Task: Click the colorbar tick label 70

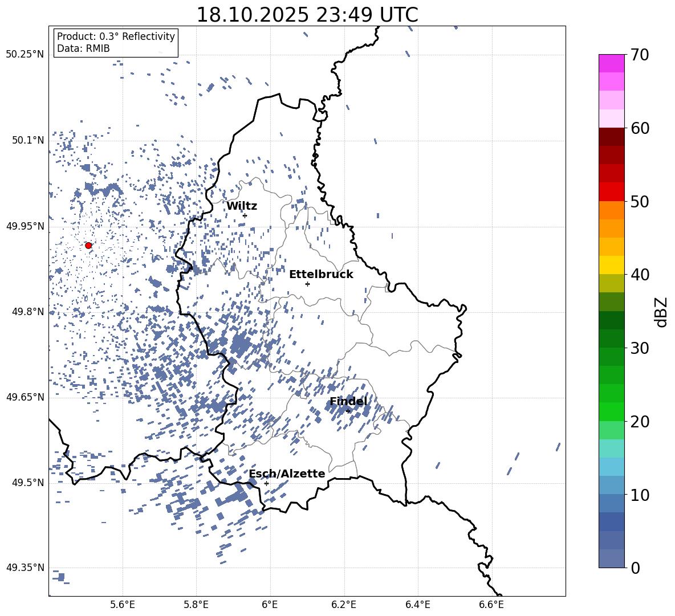Action: [640, 55]
